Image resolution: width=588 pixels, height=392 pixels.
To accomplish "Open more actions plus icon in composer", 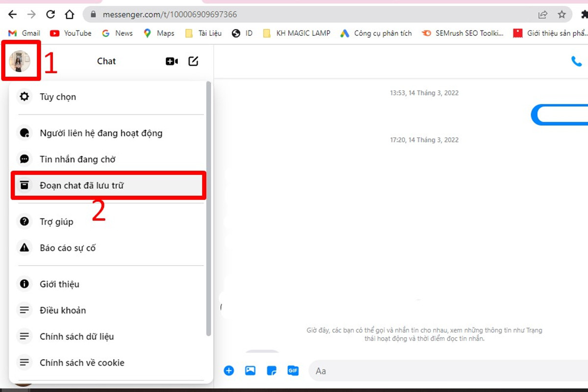I will point(229,371).
